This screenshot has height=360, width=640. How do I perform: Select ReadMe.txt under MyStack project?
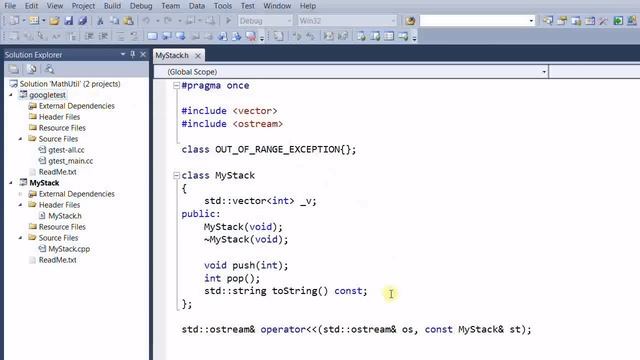(x=58, y=260)
